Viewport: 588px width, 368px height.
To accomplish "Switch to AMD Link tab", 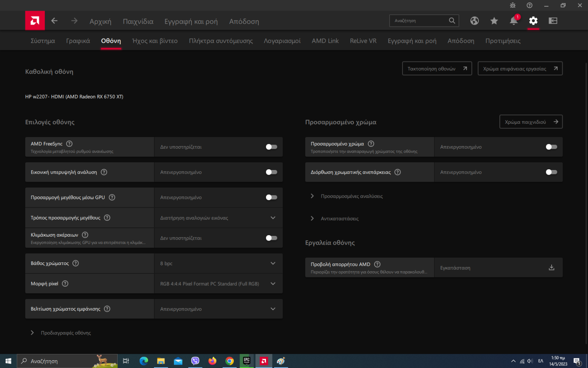I will point(325,41).
